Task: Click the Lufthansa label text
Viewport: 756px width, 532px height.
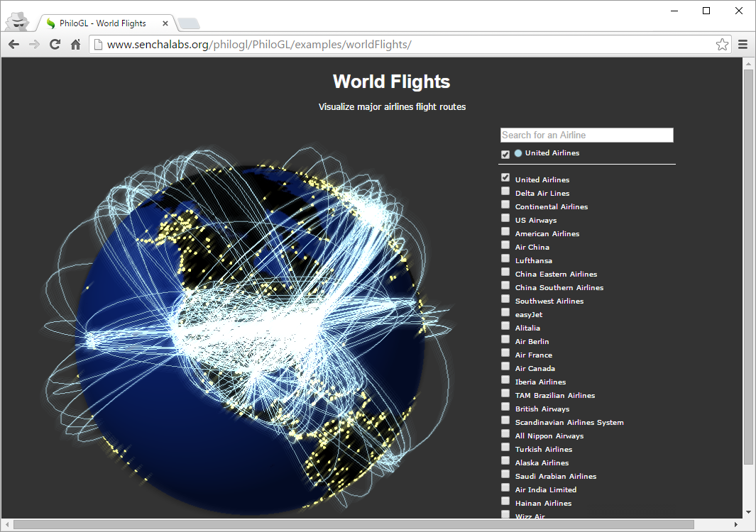Action: (x=534, y=261)
